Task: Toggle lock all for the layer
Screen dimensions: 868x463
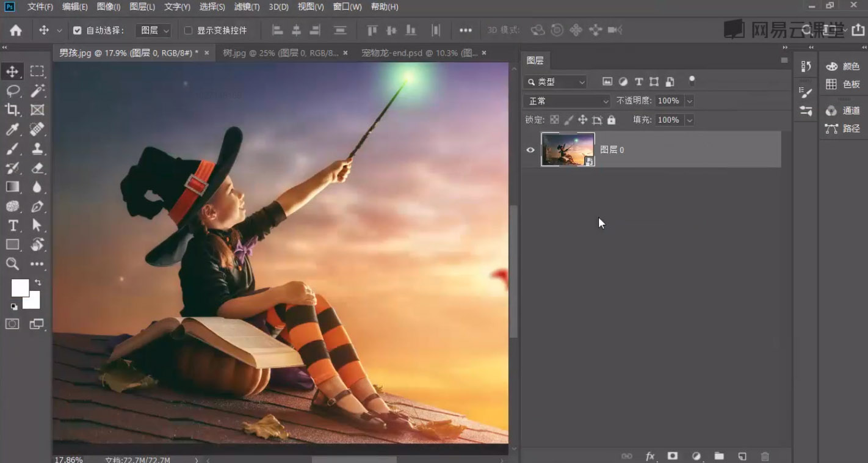Action: pos(612,120)
